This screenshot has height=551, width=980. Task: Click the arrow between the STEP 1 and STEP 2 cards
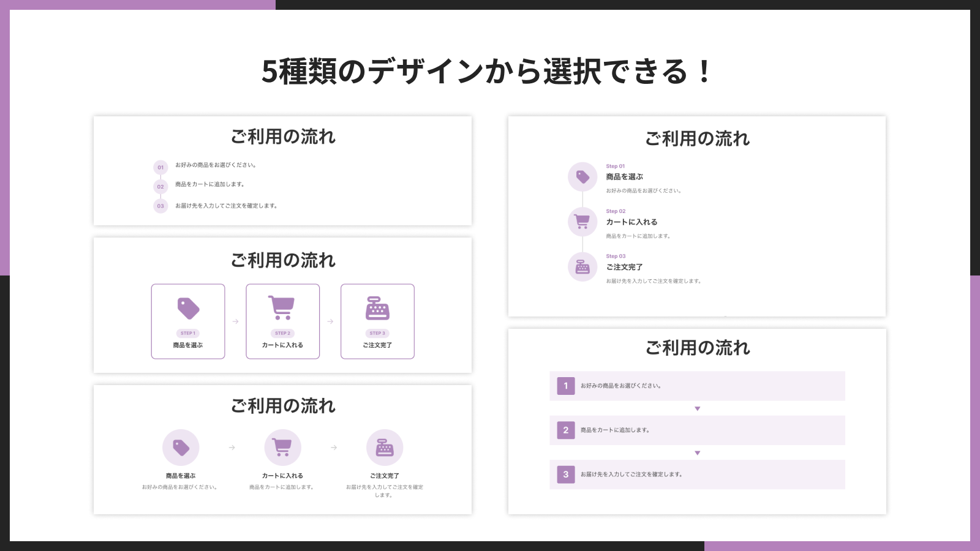click(235, 321)
